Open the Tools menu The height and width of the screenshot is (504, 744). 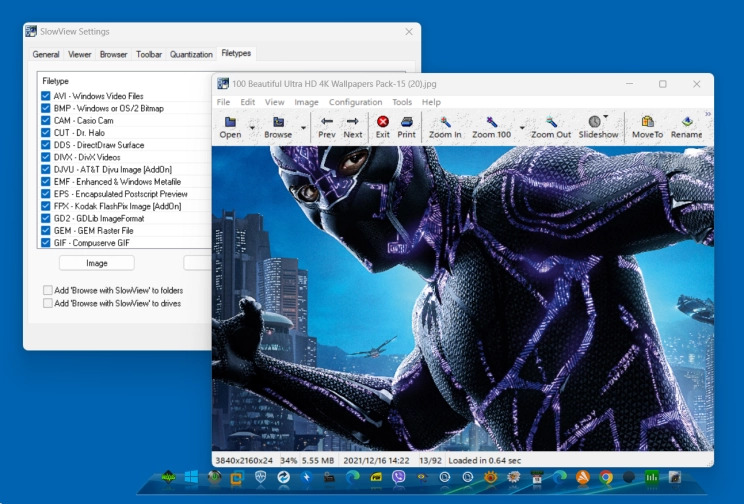click(x=402, y=102)
